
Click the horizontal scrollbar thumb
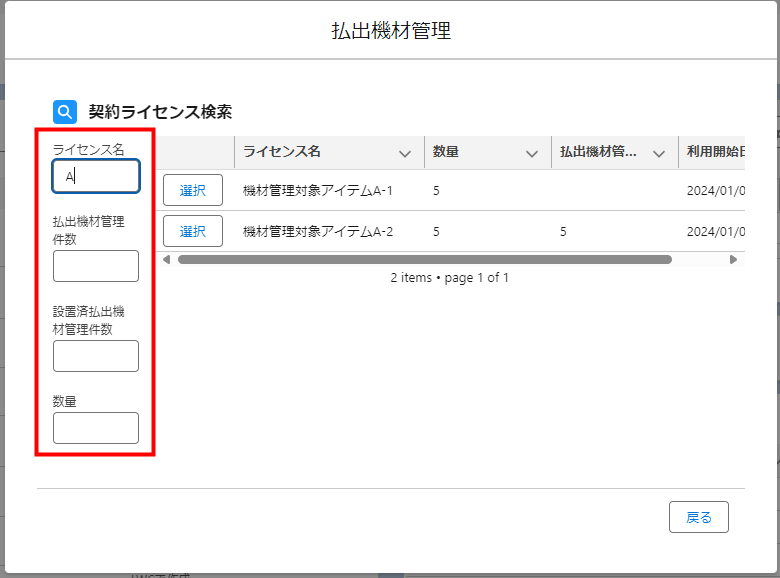coord(424,259)
